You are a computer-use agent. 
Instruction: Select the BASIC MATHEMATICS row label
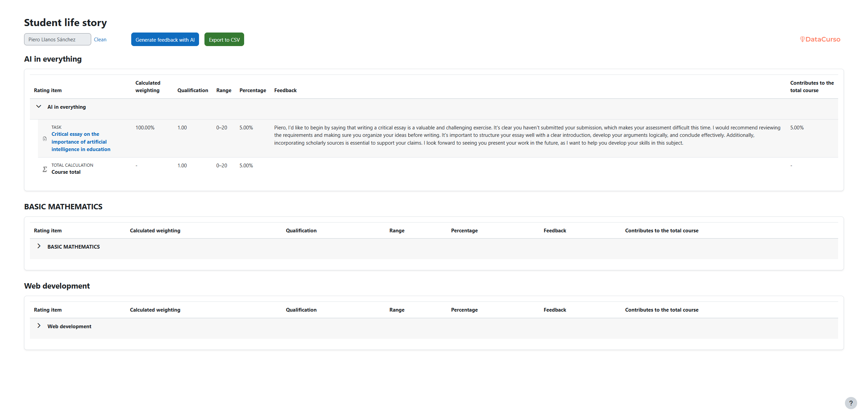(x=74, y=246)
